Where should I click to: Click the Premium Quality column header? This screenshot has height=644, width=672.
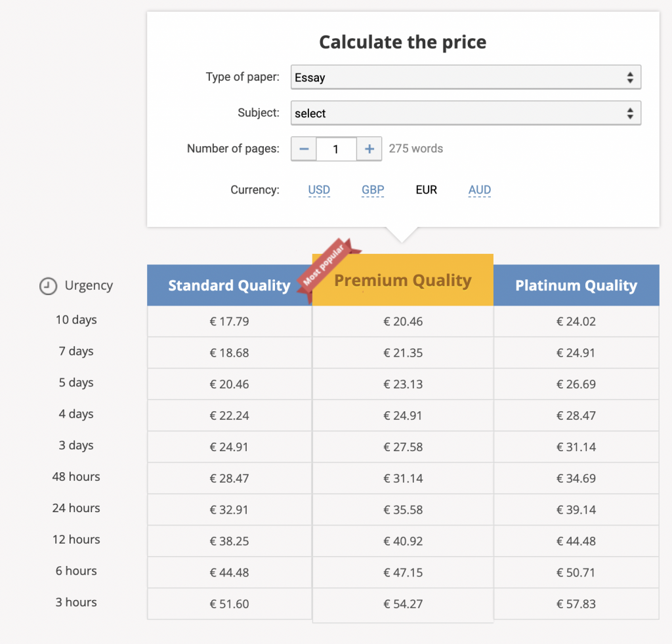(x=402, y=281)
